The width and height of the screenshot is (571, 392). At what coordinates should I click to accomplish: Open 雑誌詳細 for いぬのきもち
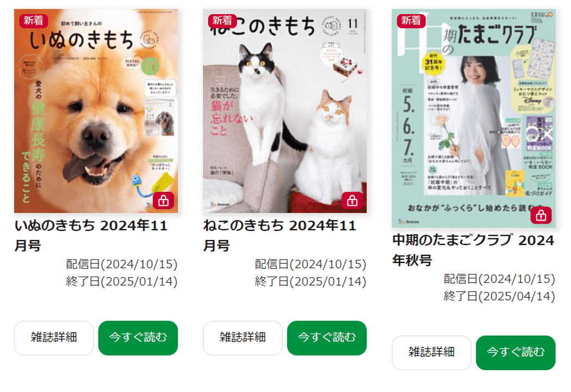coord(54,338)
